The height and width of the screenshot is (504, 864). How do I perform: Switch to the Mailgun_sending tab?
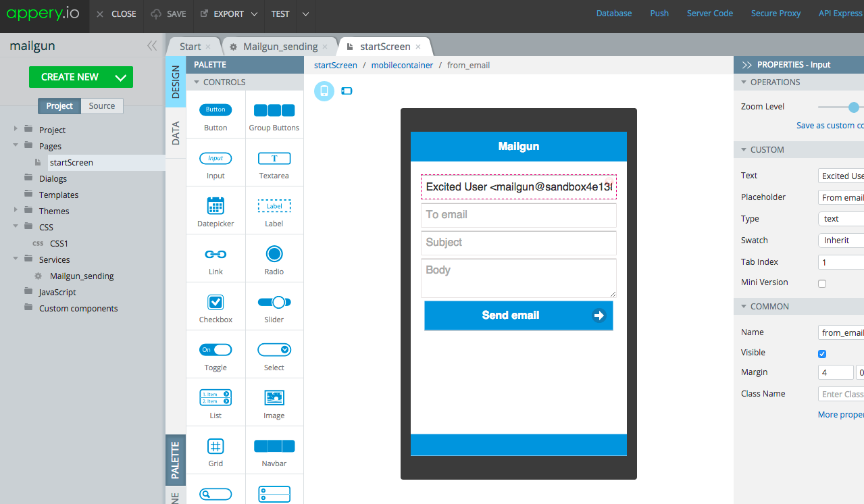280,47
